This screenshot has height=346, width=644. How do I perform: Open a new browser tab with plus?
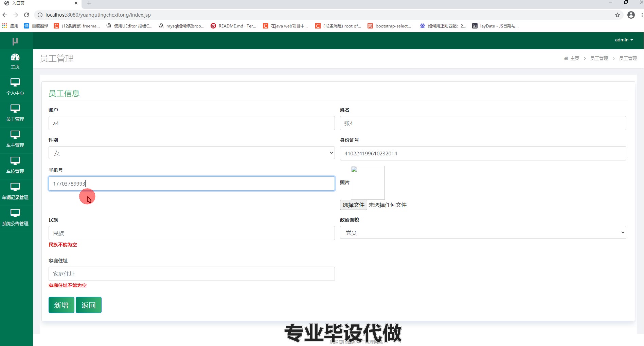(x=89, y=3)
